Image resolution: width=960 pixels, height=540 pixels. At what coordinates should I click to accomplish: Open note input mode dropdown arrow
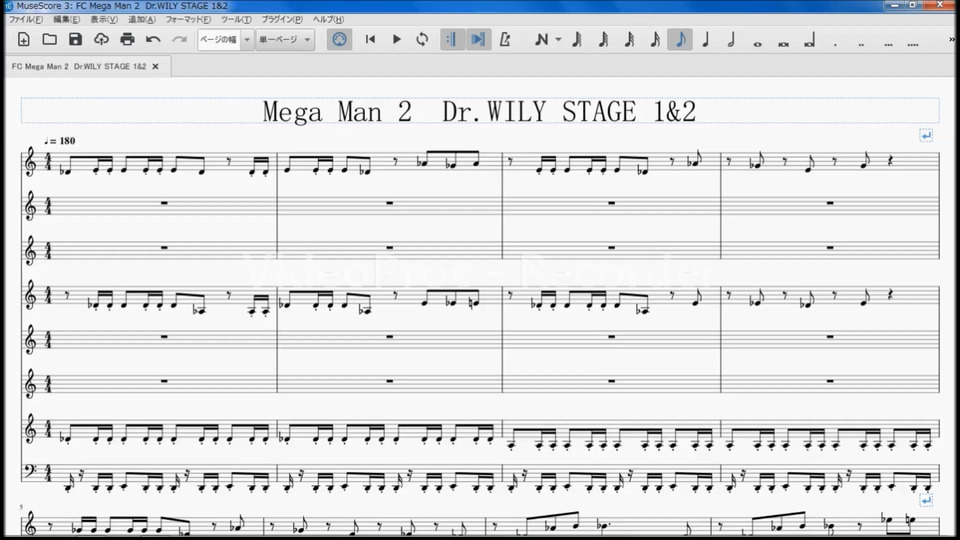pos(558,40)
